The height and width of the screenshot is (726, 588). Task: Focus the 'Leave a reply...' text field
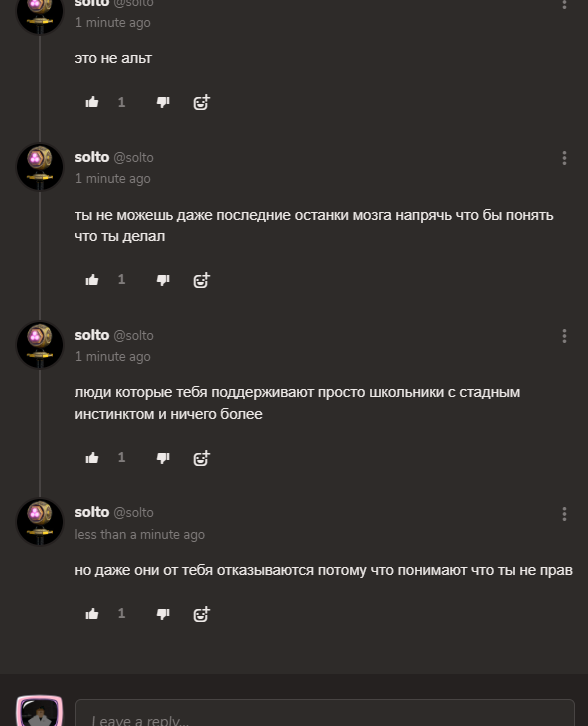pyautogui.click(x=325, y=713)
